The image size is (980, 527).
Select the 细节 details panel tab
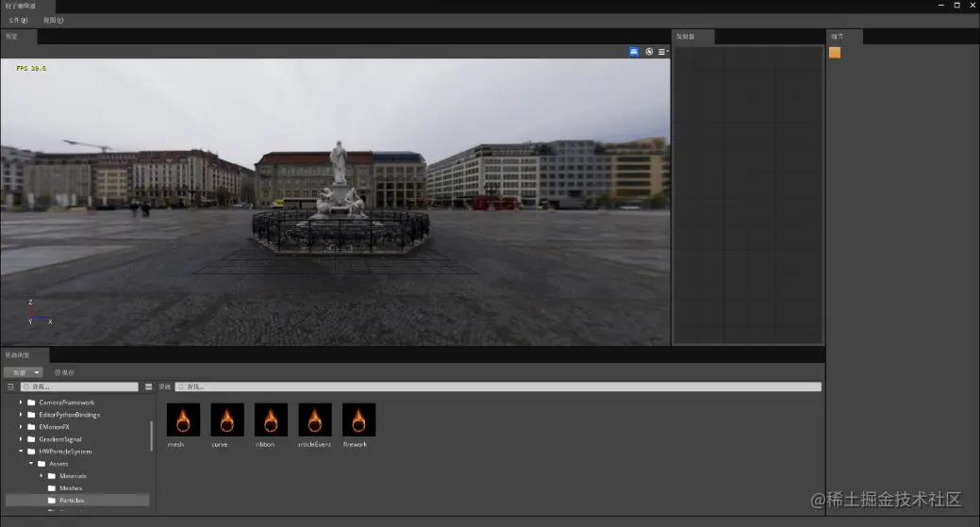pyautogui.click(x=844, y=36)
